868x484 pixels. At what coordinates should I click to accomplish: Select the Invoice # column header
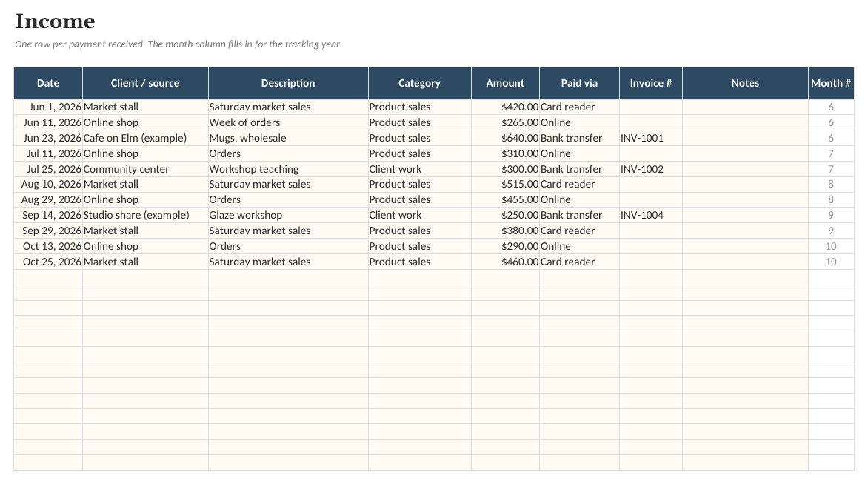coord(651,83)
